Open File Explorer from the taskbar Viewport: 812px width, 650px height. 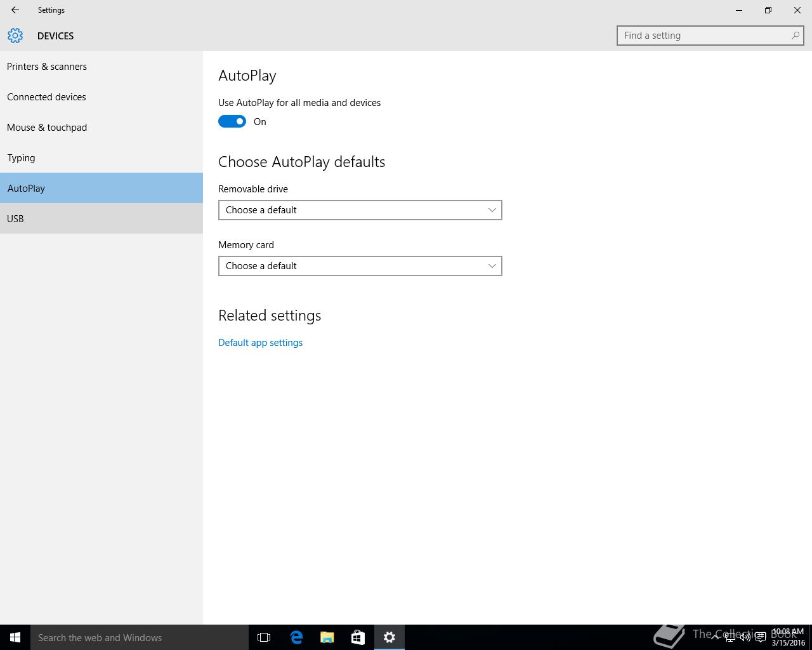coord(327,637)
